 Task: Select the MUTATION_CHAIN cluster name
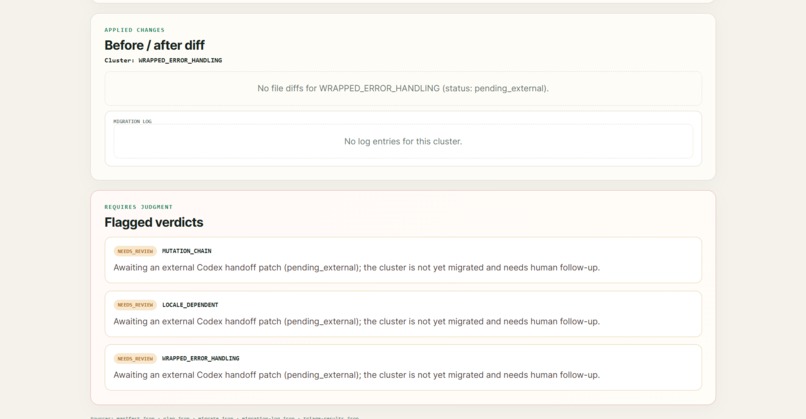pos(187,251)
